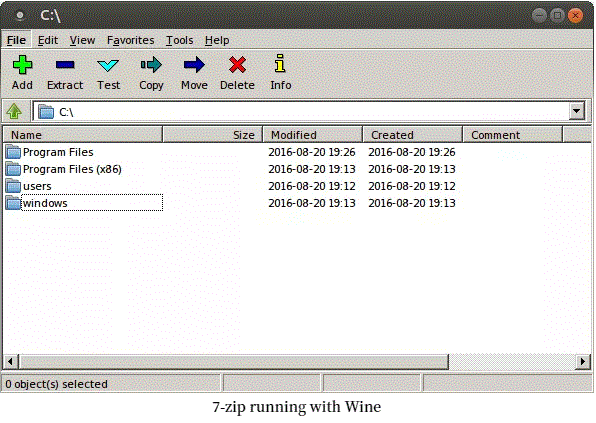Screen dimensions: 596x423
Task: Run the Test checkmark tool
Action: (108, 65)
